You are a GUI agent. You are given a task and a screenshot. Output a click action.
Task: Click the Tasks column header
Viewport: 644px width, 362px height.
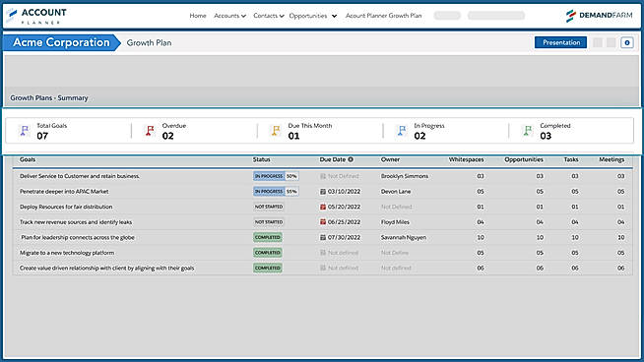tap(571, 159)
